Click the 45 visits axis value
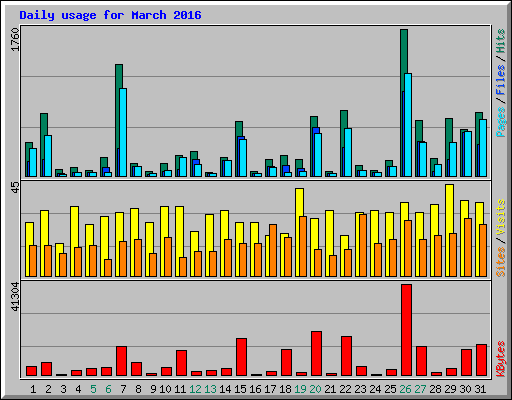Screen dimensions: 512x400 pos(15,187)
